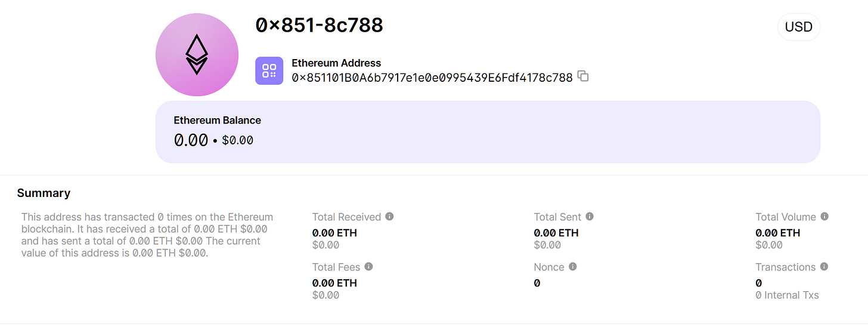Open the Total Sent info icon
The width and height of the screenshot is (868, 327).
pyautogui.click(x=590, y=217)
